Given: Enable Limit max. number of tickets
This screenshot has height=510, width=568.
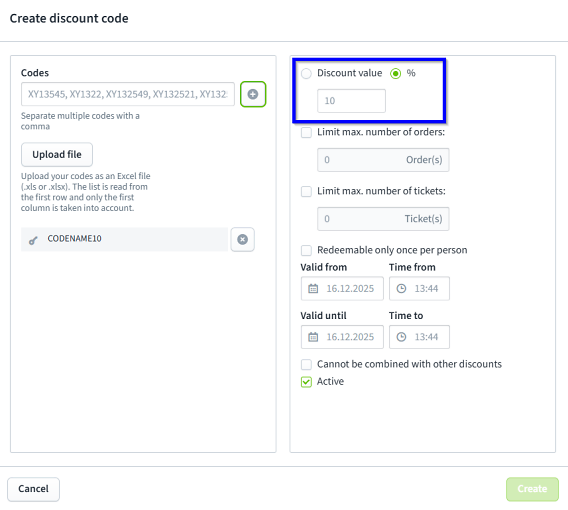Looking at the screenshot, I should pos(306,191).
